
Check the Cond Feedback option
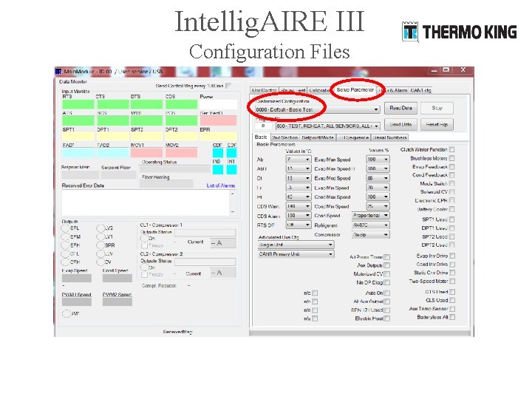[452, 175]
